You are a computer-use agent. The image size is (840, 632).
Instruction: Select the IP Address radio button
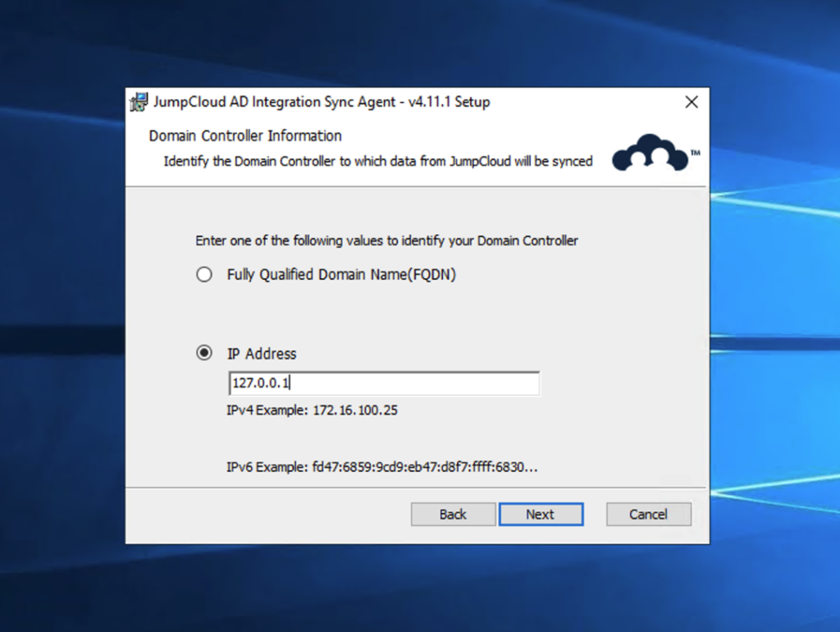(x=204, y=353)
